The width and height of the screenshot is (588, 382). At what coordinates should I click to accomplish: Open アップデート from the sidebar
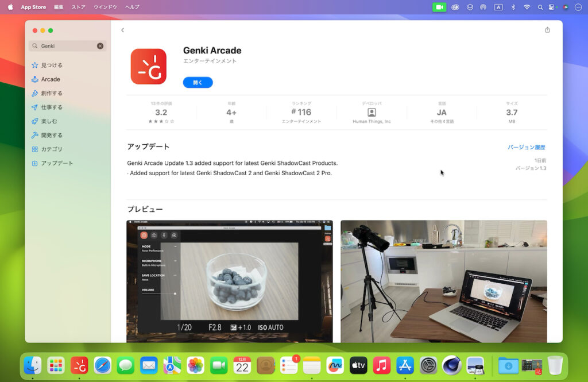pos(56,163)
